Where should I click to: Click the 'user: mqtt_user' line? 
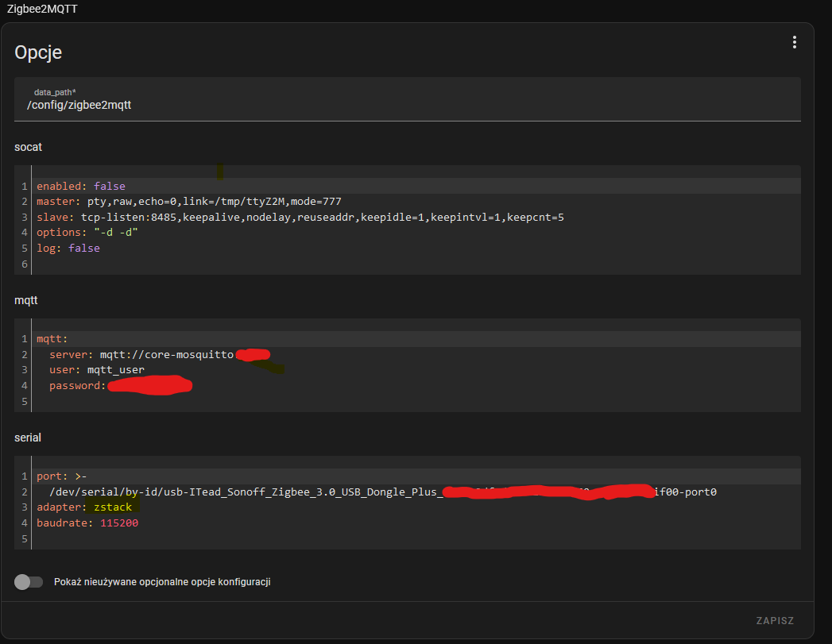[x=97, y=369]
